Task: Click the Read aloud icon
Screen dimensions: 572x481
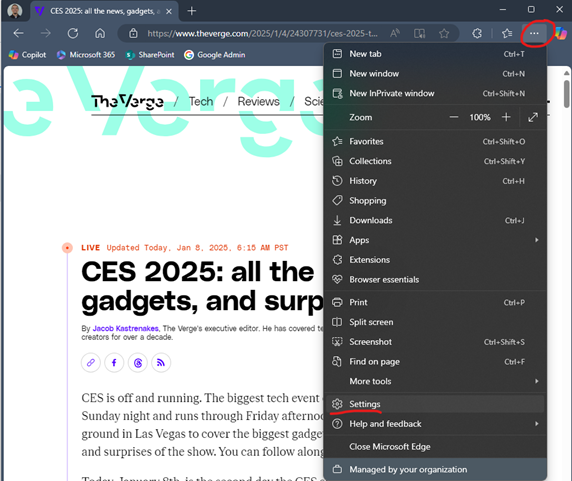Action: 395,34
